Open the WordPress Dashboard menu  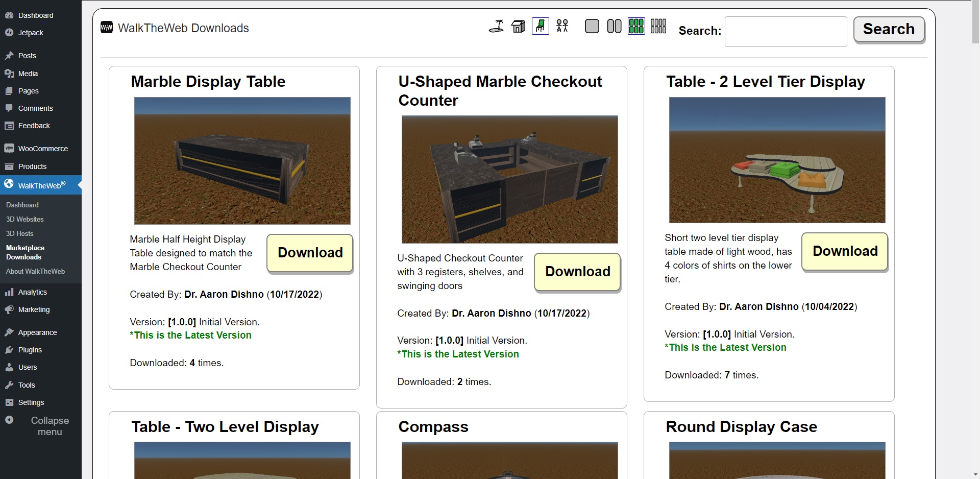pyautogui.click(x=41, y=15)
